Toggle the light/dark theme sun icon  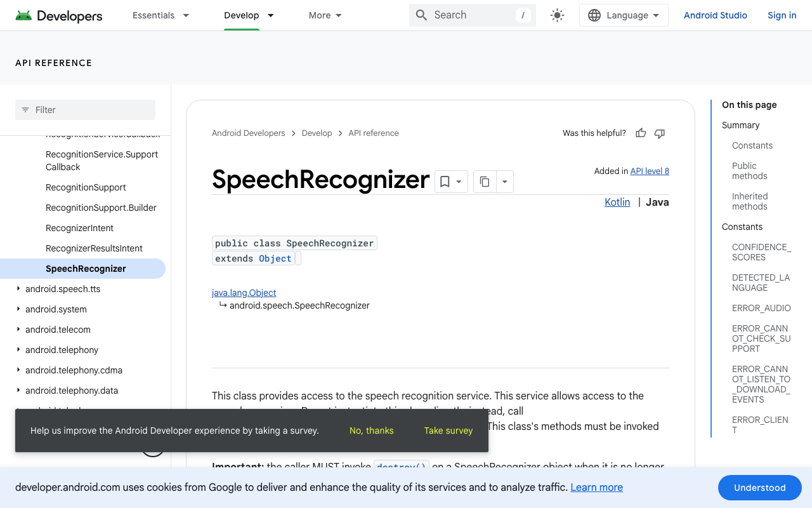point(557,15)
